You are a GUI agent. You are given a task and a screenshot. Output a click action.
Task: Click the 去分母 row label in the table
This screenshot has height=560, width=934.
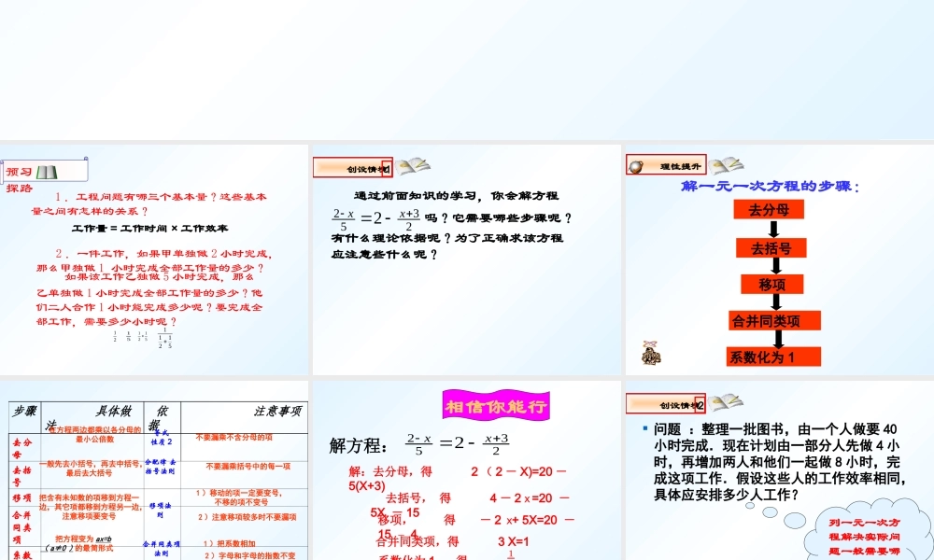21,449
